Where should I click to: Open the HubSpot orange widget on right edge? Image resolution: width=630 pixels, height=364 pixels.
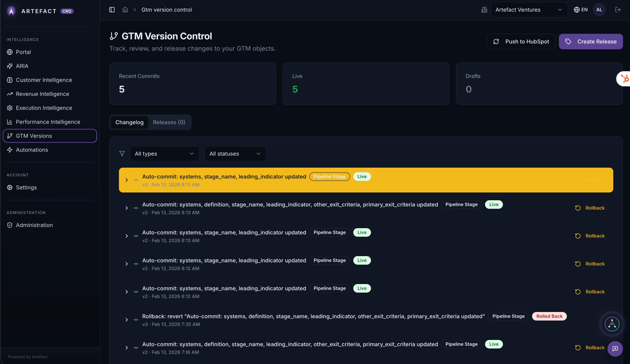coord(625,79)
